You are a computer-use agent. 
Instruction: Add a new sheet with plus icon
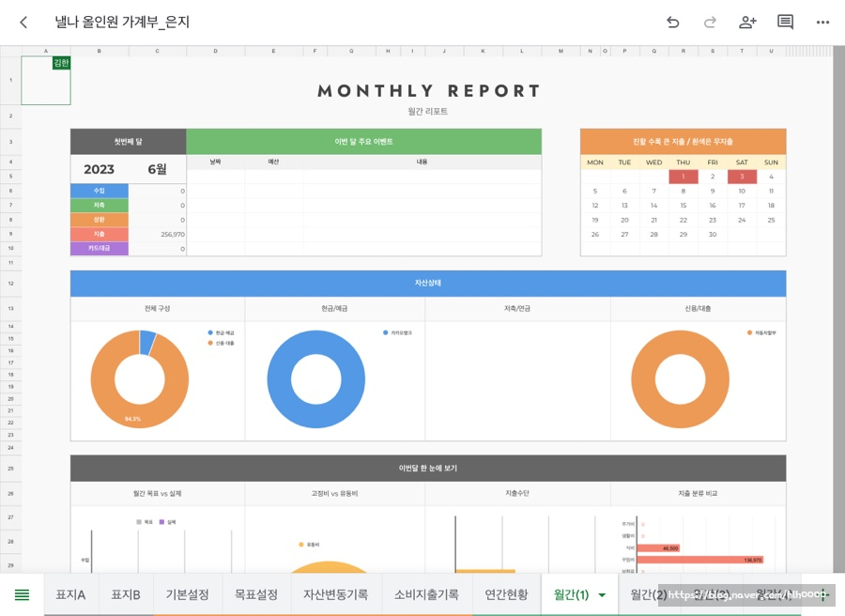coord(822,594)
